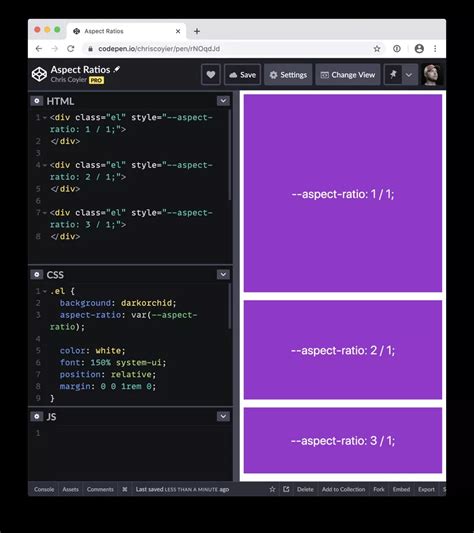Click the CSS editor scrollbar
Screen dimensions: 474x533
pos(230,306)
